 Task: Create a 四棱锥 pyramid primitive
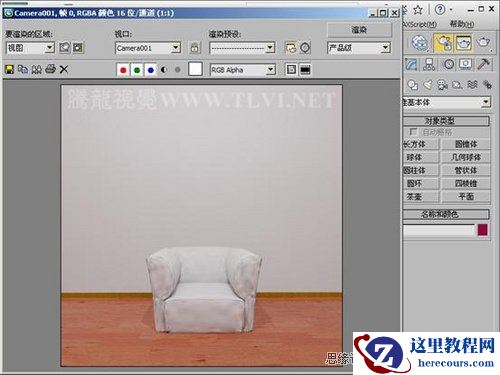point(466,183)
